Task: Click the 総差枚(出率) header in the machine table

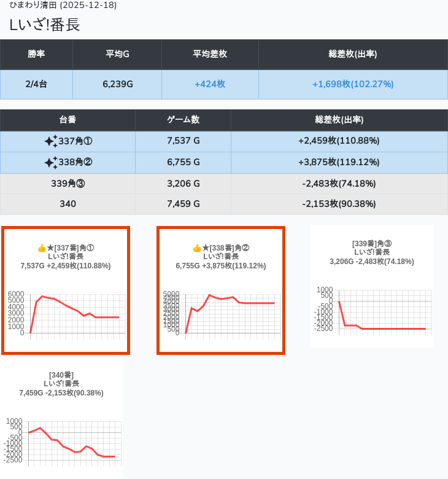Action: (x=339, y=120)
